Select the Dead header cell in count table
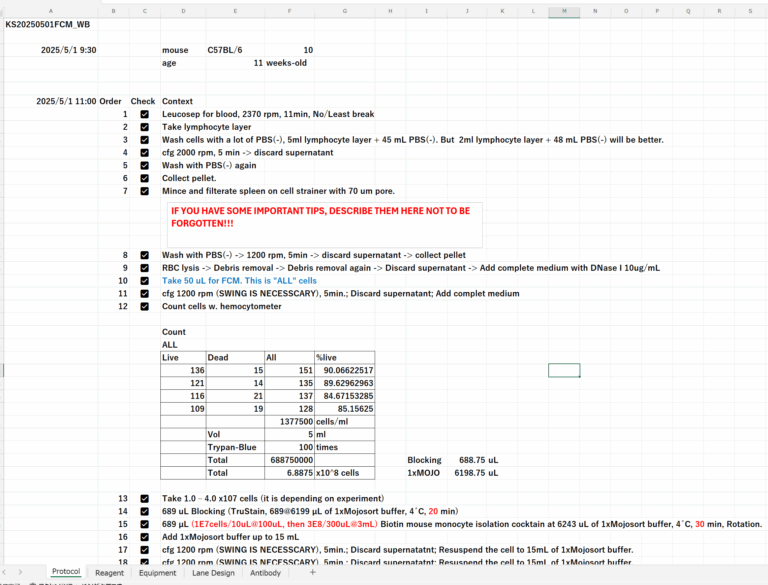 pos(235,358)
